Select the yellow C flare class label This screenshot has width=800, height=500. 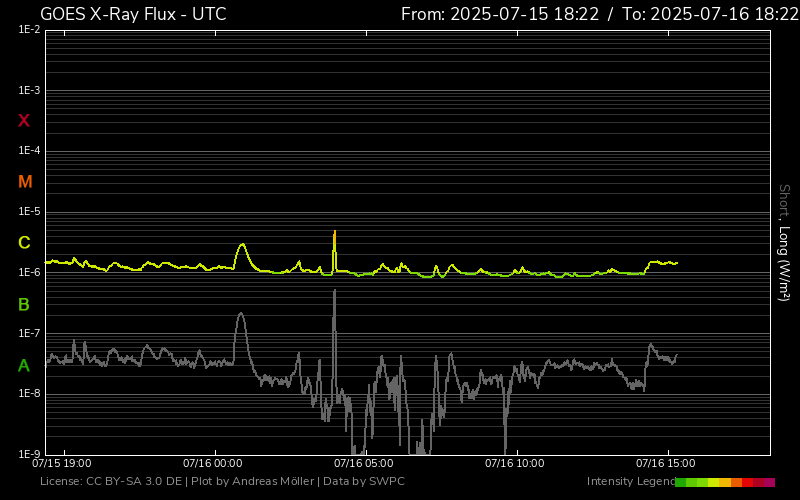pyautogui.click(x=24, y=243)
